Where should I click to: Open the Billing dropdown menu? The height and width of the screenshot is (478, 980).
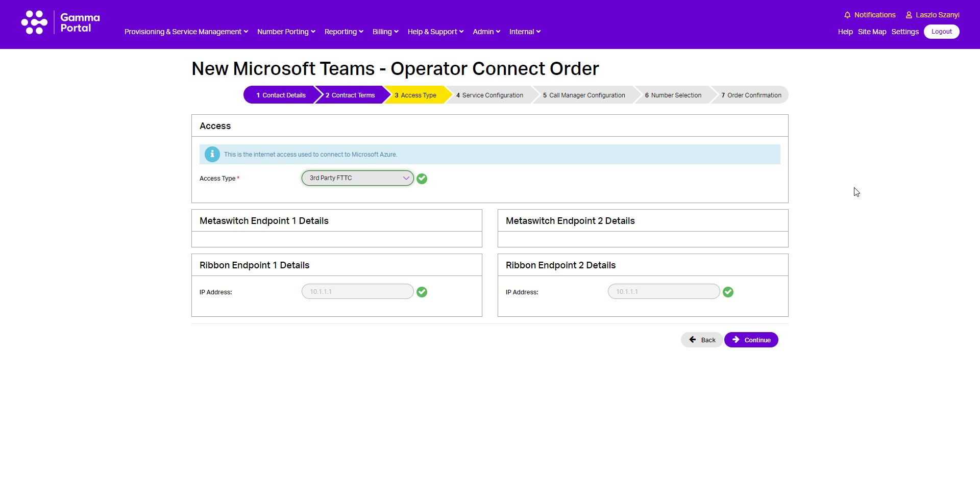[x=385, y=32]
